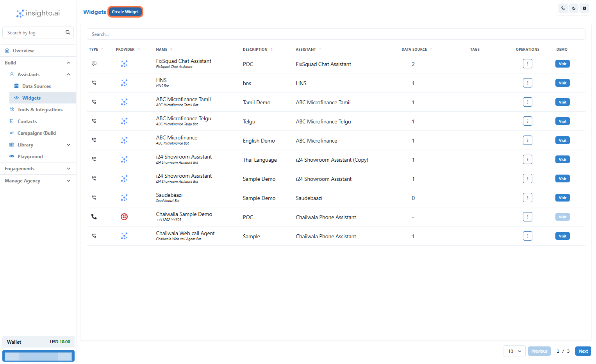Open operations menu for FixSquad Chat Assistant
Screen dimensions: 596x364
point(528,64)
